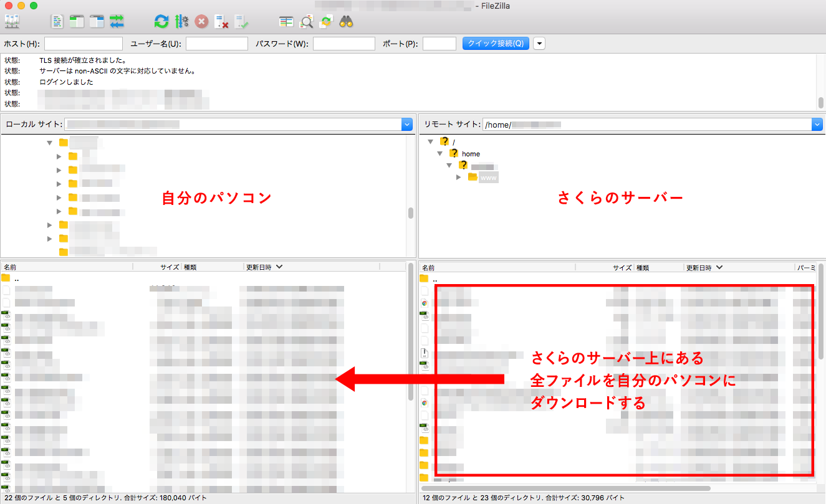Toggle filename filters icon
The width and height of the screenshot is (826, 504).
point(306,22)
